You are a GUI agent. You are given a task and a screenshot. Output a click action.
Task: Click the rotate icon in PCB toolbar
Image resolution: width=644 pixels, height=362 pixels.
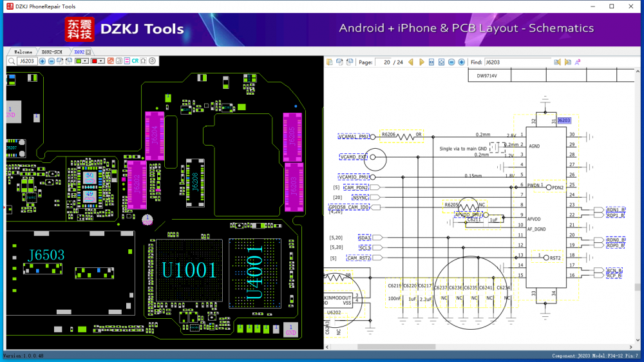tap(153, 61)
